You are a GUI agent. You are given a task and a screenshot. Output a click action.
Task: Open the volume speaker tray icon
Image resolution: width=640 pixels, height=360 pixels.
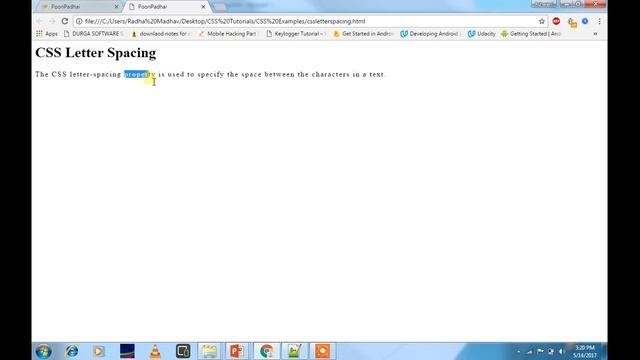click(x=562, y=351)
